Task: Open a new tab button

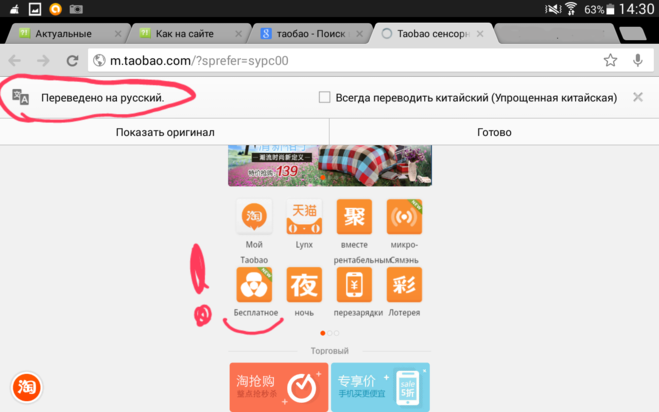Action: coord(633,34)
